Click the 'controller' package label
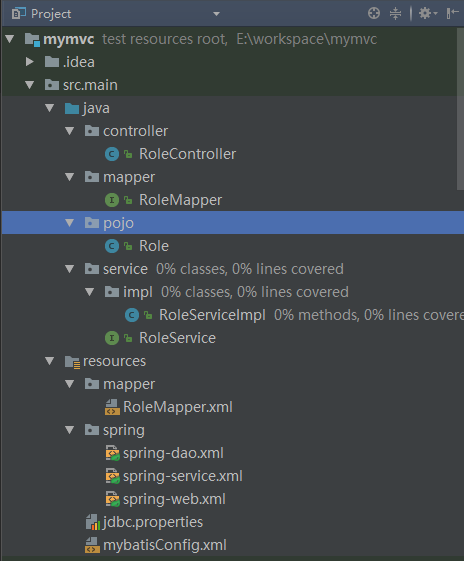The height and width of the screenshot is (561, 464). [135, 131]
